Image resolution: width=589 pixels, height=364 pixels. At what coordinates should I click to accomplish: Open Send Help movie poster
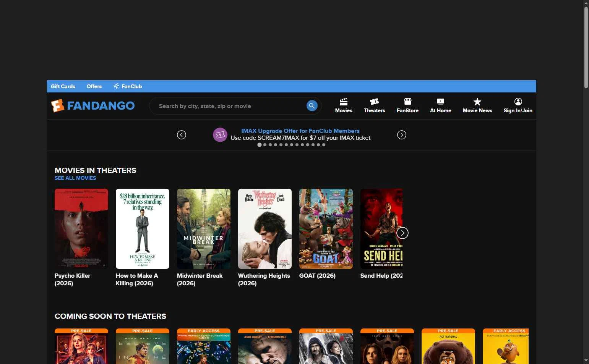(x=381, y=229)
